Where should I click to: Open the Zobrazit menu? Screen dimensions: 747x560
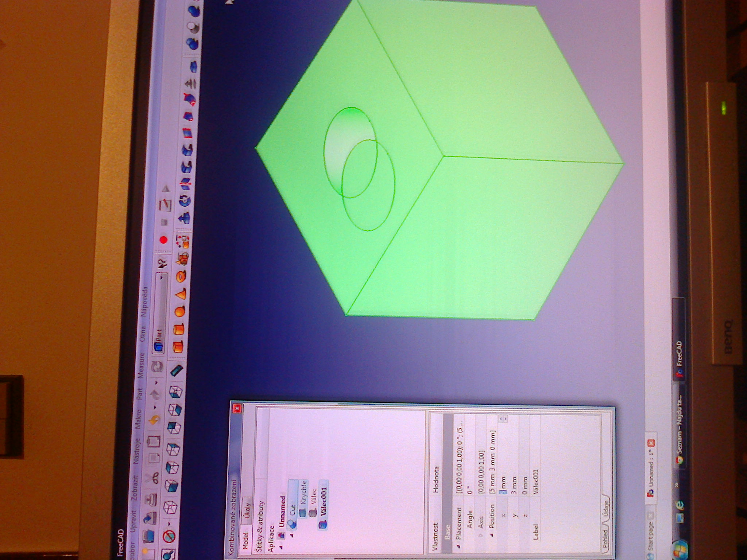pos(134,488)
